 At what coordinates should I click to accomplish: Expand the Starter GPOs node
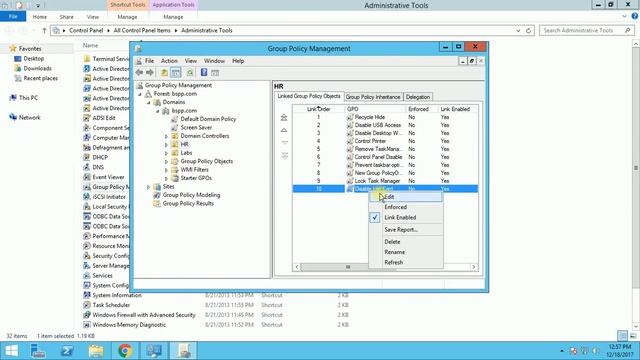(x=166, y=178)
